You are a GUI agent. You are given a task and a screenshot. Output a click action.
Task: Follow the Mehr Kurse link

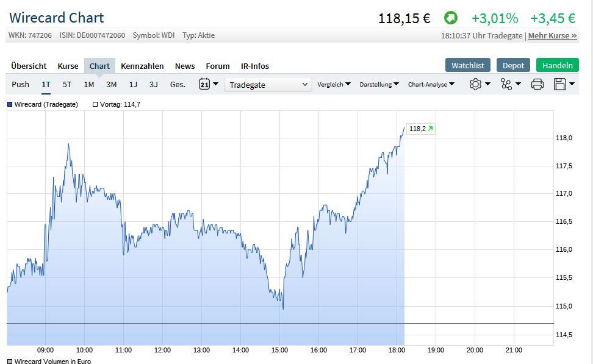pyautogui.click(x=553, y=35)
